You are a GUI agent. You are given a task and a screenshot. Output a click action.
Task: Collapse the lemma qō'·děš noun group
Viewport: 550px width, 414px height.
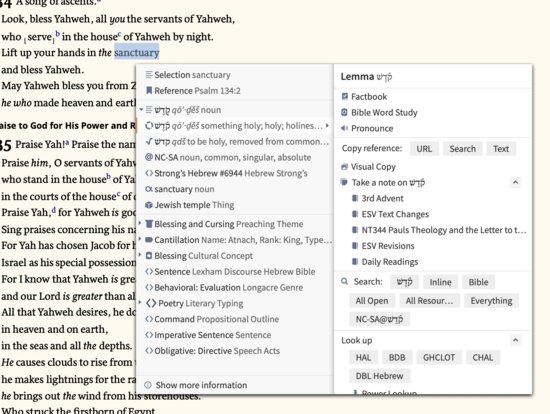(141, 109)
